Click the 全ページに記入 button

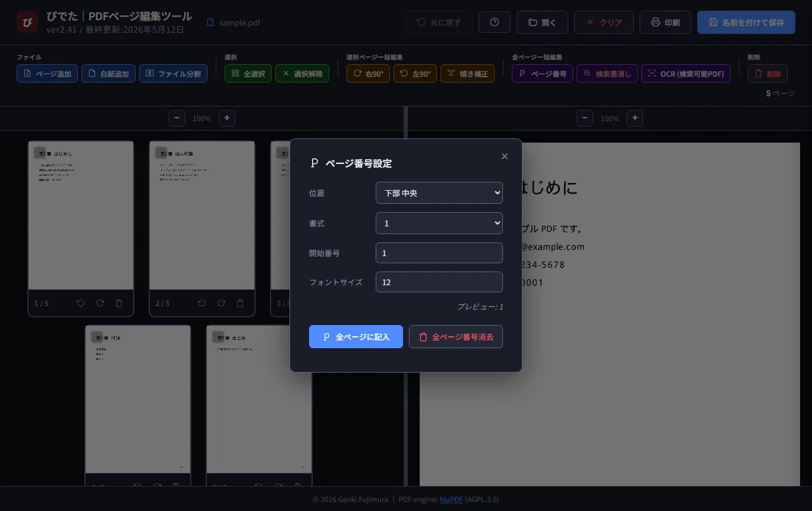tap(356, 337)
